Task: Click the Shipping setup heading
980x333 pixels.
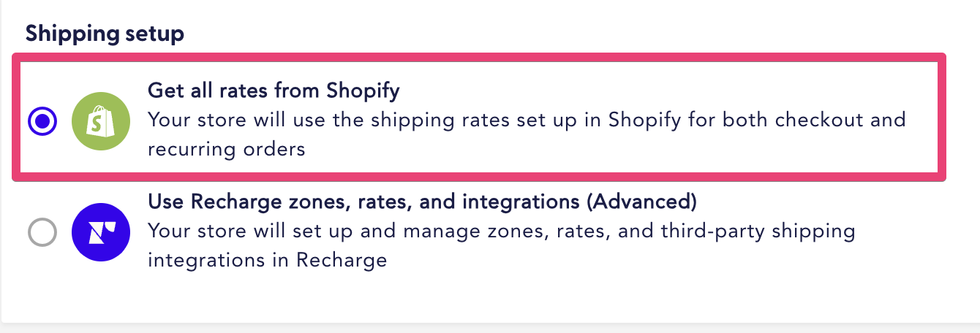Action: [x=105, y=33]
